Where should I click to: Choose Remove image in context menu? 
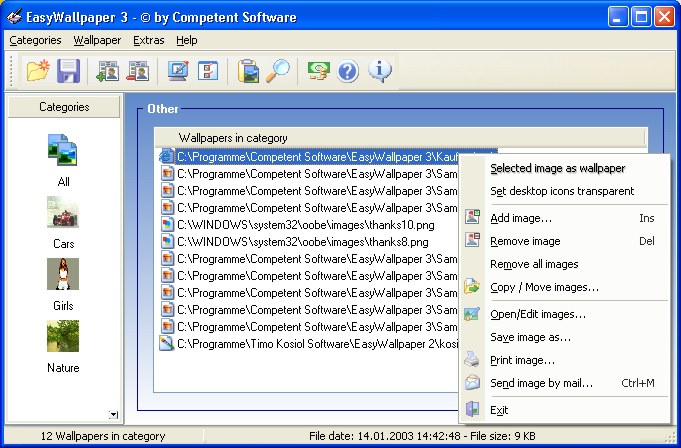tap(564, 241)
